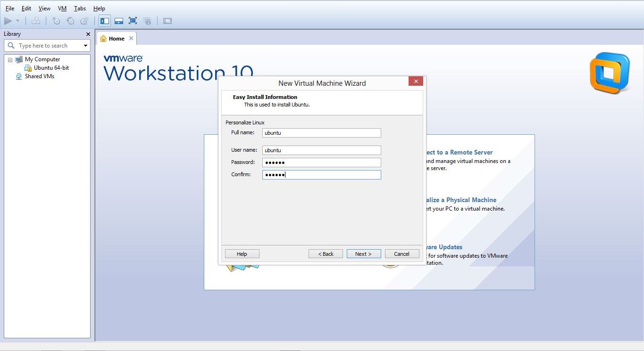
Task: Click the Ubuntu 64-bit VM icon
Action: (28, 68)
